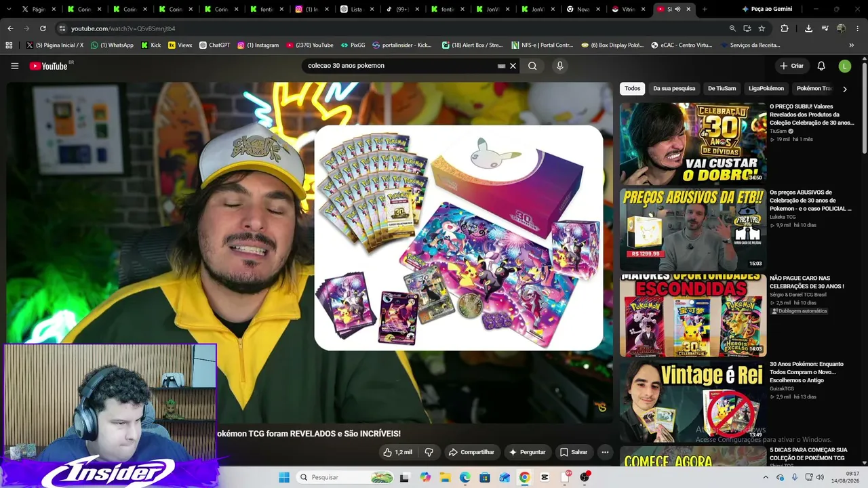Open the TiuSam channel name
The image size is (868, 488).
pos(778,131)
